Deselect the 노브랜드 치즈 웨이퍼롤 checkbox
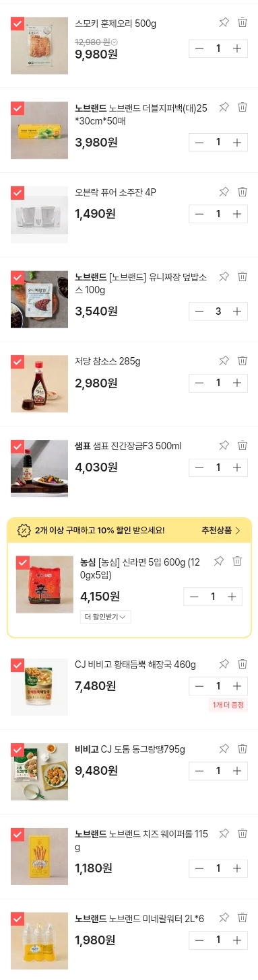The height and width of the screenshot is (980, 258). tap(18, 835)
